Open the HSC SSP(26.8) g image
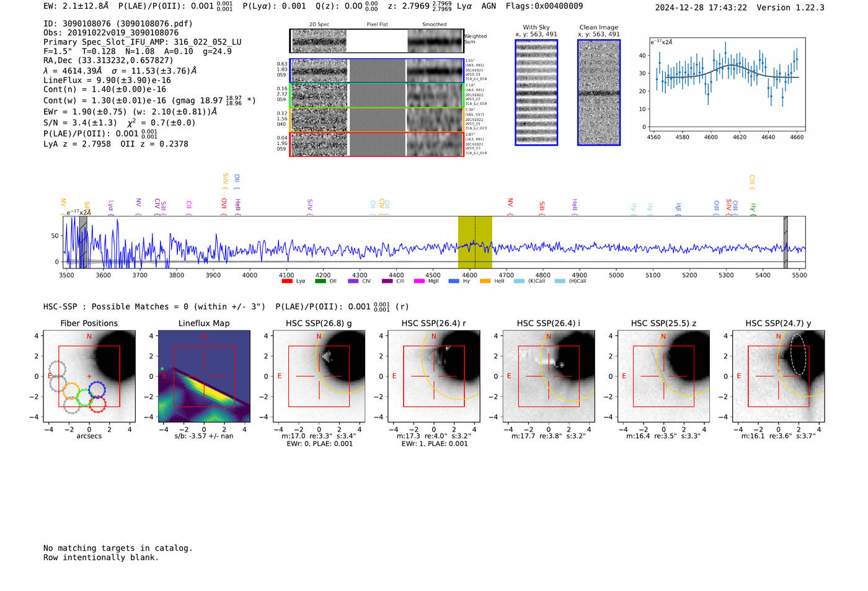This screenshot has width=868, height=591. [x=319, y=376]
